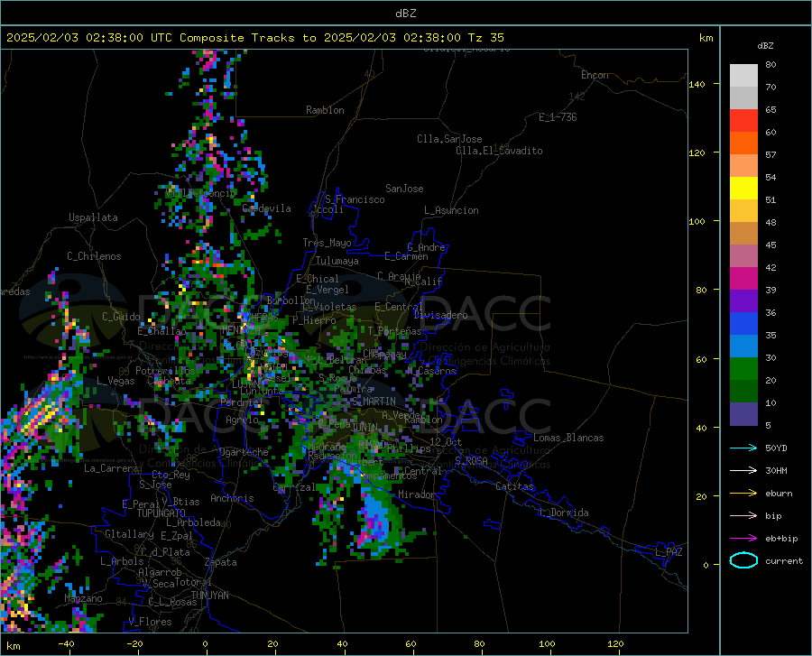Click the Uspallata town label

click(x=93, y=217)
